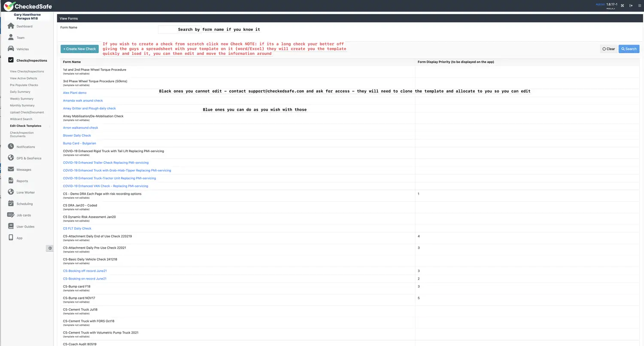The height and width of the screenshot is (346, 644).
Task: Log out using the exit icon
Action: (x=631, y=5)
